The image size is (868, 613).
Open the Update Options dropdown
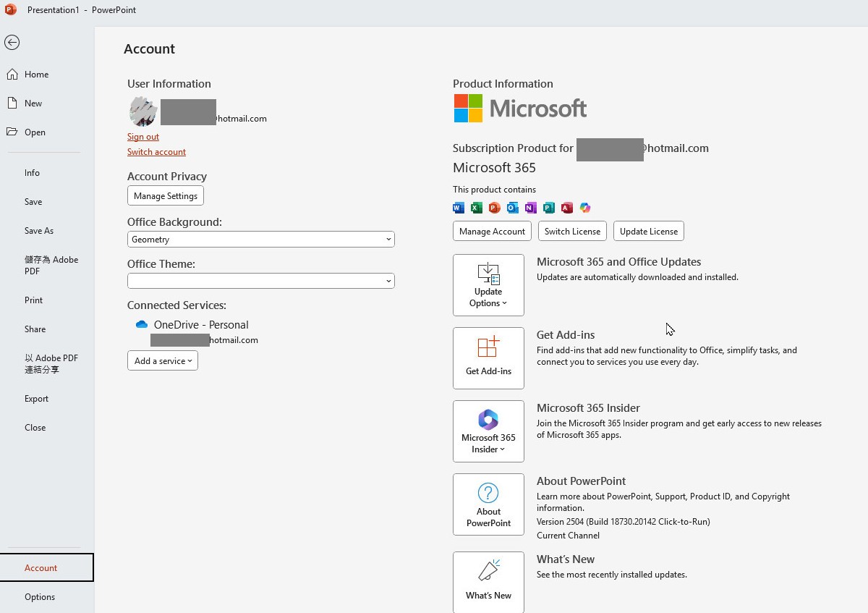click(488, 285)
